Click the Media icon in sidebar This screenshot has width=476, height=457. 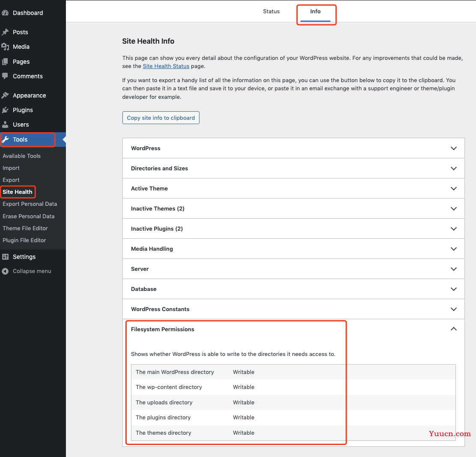[x=5, y=47]
